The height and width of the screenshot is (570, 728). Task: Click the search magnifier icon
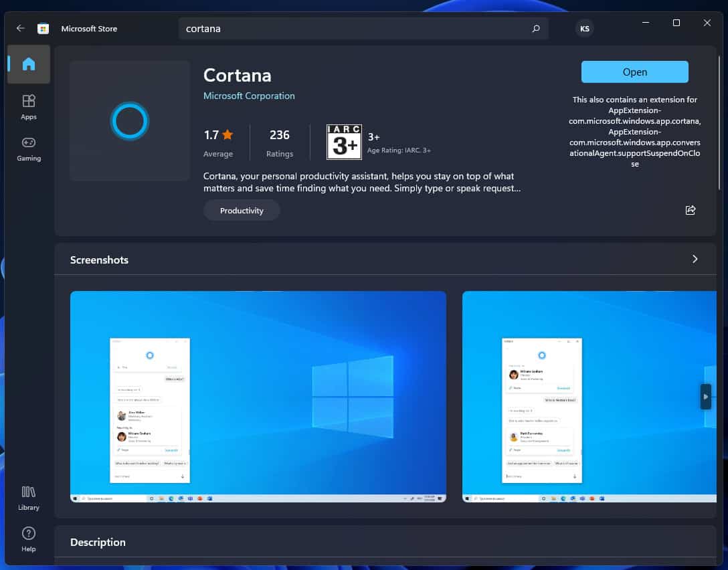tap(536, 29)
